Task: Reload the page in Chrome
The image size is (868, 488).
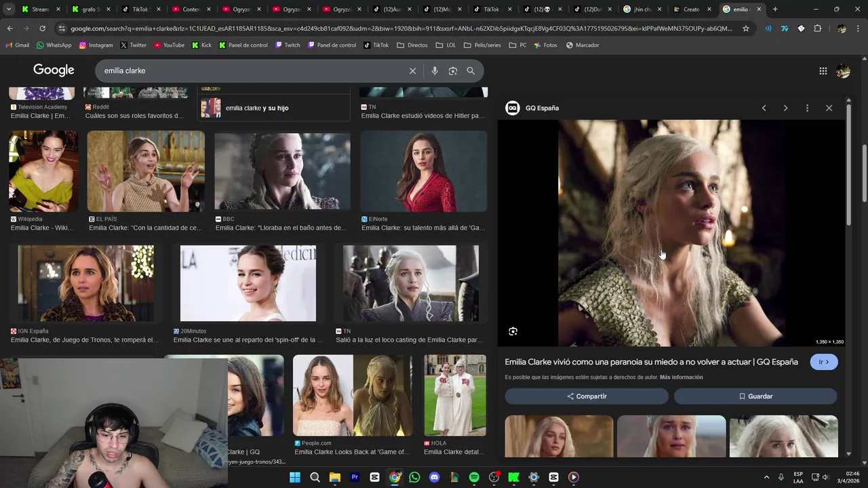Action: click(42, 28)
